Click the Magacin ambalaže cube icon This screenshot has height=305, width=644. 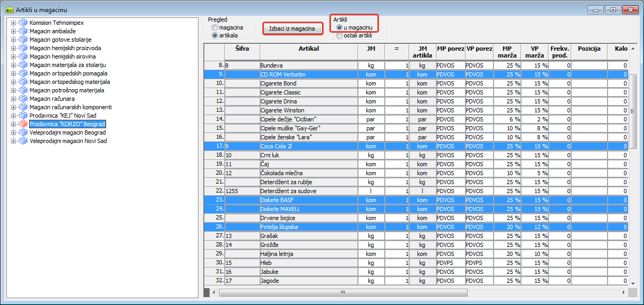click(23, 31)
